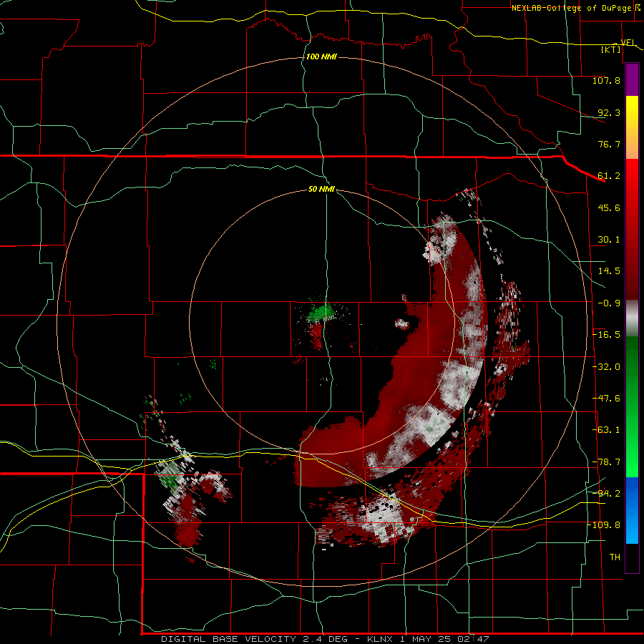Click the 107.8 legend value
Screen dimensions: 644x644
click(x=606, y=80)
